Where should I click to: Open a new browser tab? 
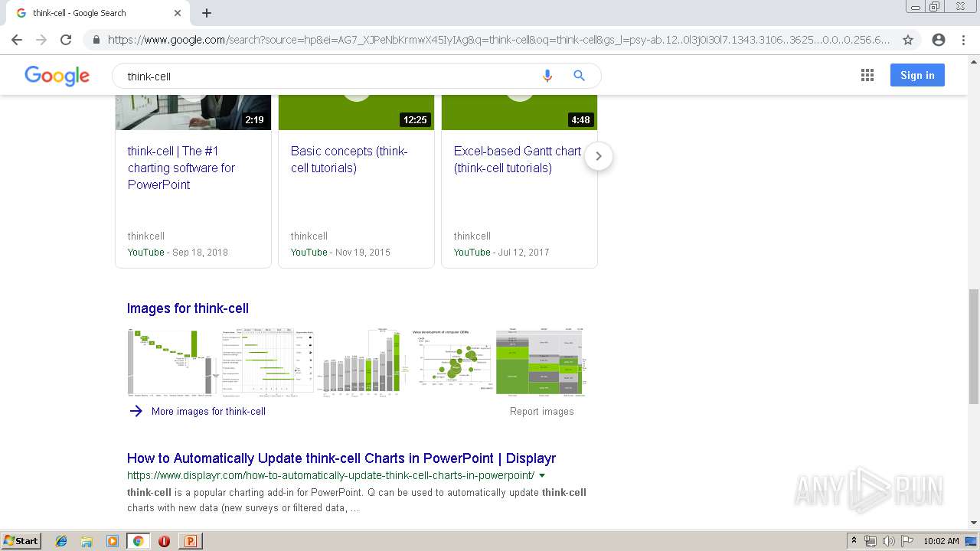pos(207,13)
